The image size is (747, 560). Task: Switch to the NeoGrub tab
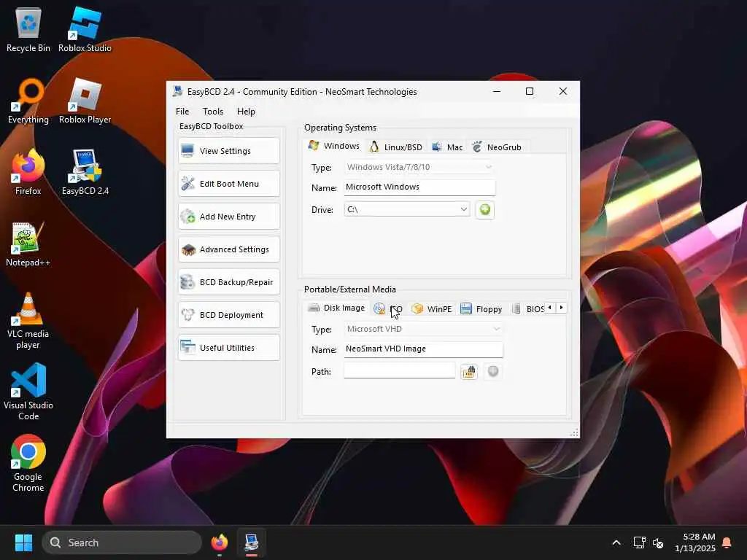[x=498, y=147]
